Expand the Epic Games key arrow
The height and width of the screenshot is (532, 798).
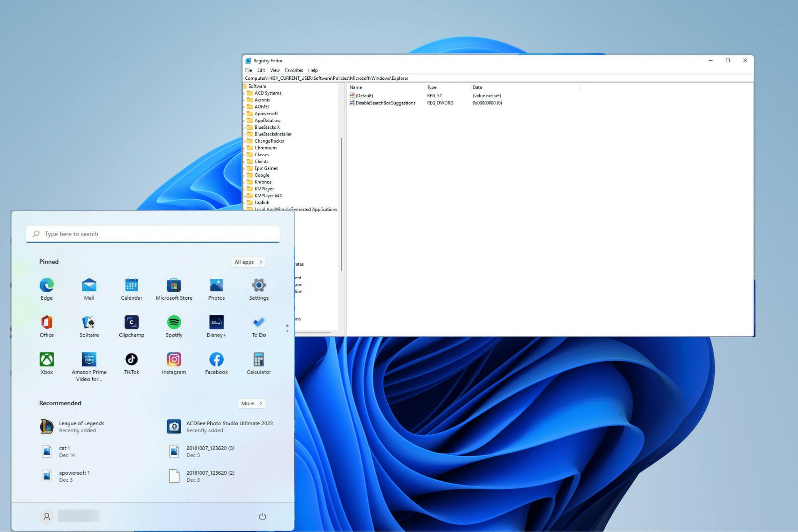click(x=244, y=169)
